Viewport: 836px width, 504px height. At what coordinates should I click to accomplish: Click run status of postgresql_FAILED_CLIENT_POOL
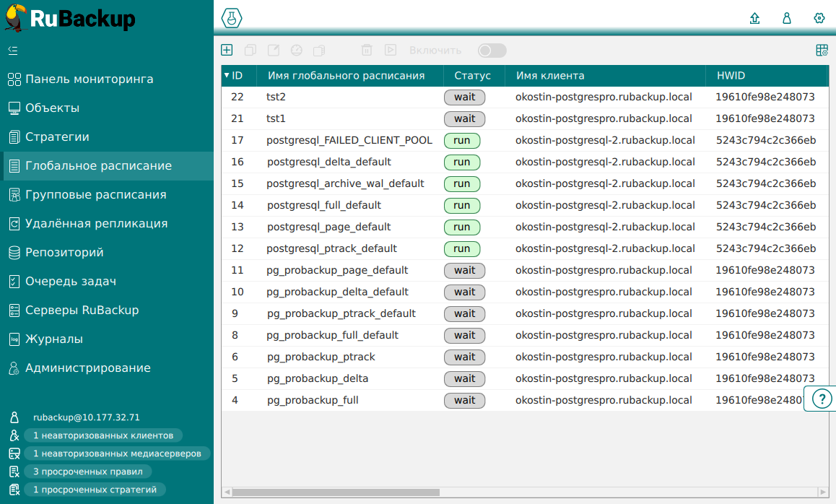tap(462, 140)
